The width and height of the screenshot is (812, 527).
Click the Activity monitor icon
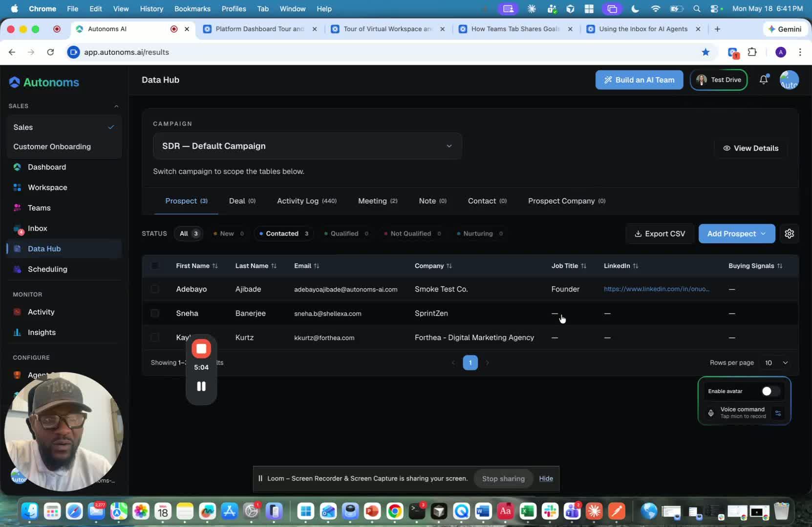17,312
